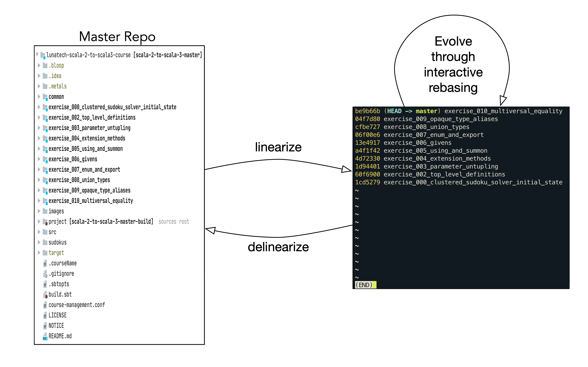Expand the .bloop folder arrow

coord(39,65)
